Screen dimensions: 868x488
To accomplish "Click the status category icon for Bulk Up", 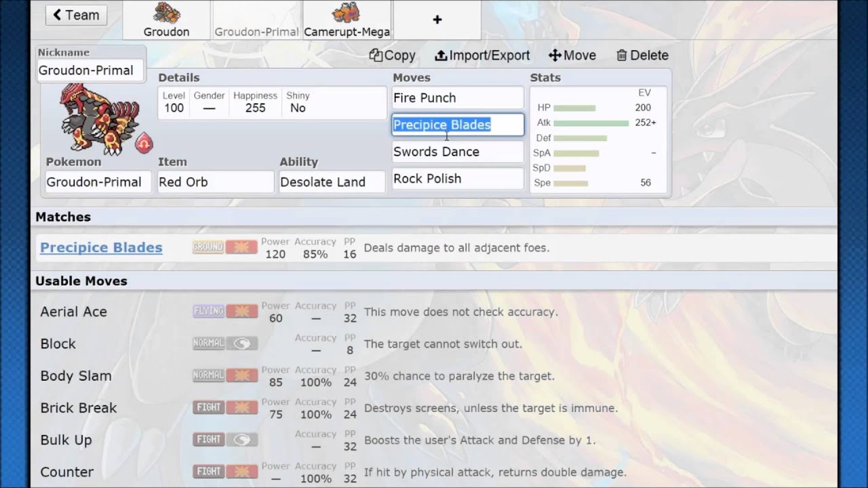I will click(x=241, y=440).
